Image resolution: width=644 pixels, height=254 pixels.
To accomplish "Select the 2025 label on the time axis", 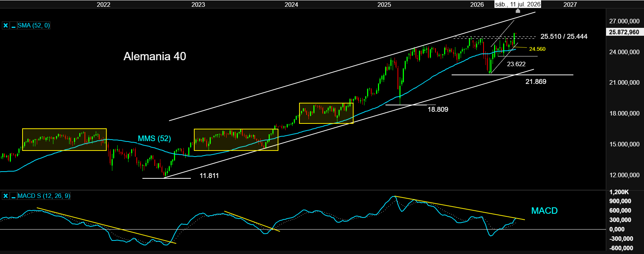I will [x=384, y=5].
